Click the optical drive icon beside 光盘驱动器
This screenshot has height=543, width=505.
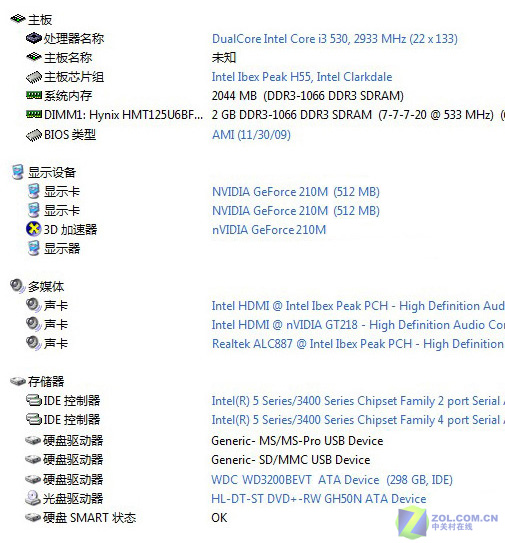click(33, 498)
